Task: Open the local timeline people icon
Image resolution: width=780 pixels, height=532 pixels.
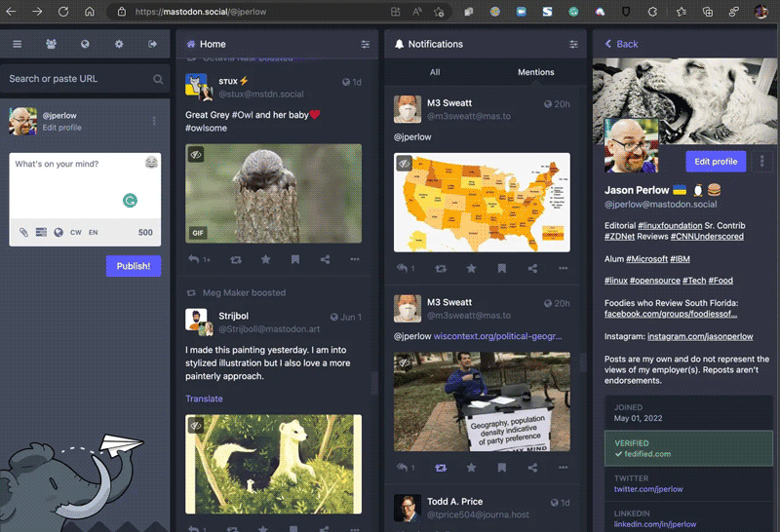Action: [x=51, y=44]
